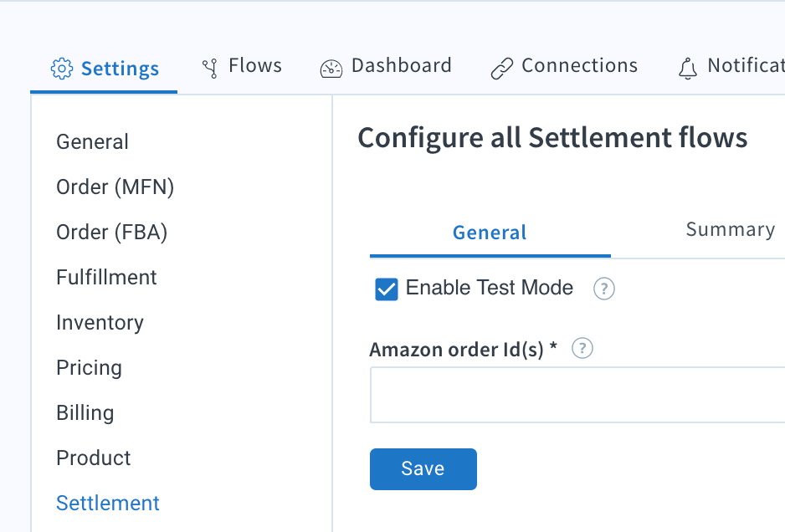
Task: Go to Inventory settings
Action: click(x=100, y=323)
